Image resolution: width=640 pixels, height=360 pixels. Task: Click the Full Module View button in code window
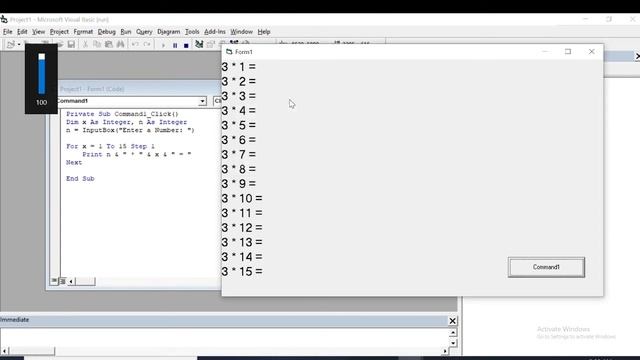(63, 281)
